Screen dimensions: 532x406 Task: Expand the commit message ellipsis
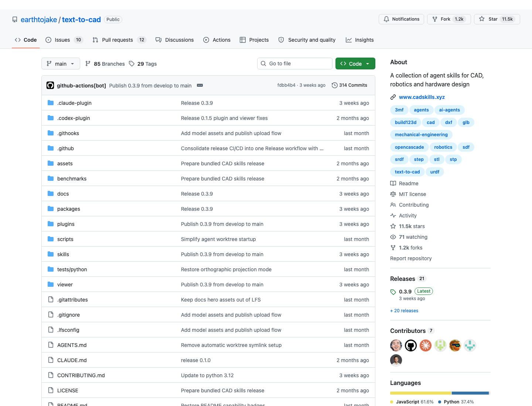200,85
